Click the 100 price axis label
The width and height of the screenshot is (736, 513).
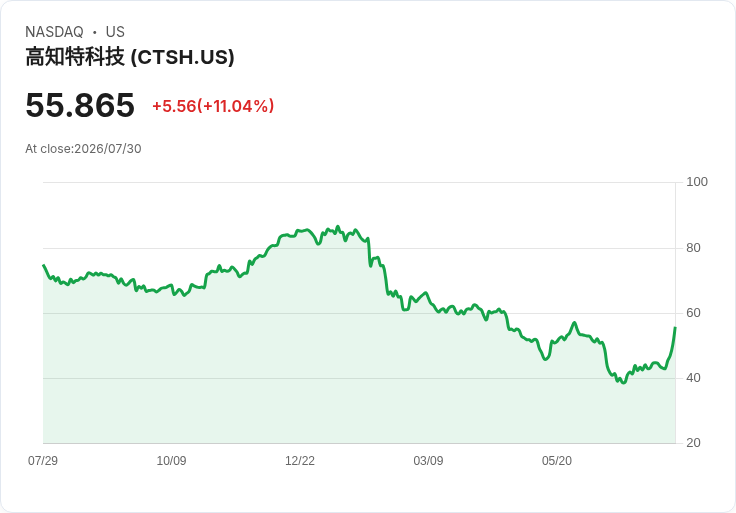(697, 182)
